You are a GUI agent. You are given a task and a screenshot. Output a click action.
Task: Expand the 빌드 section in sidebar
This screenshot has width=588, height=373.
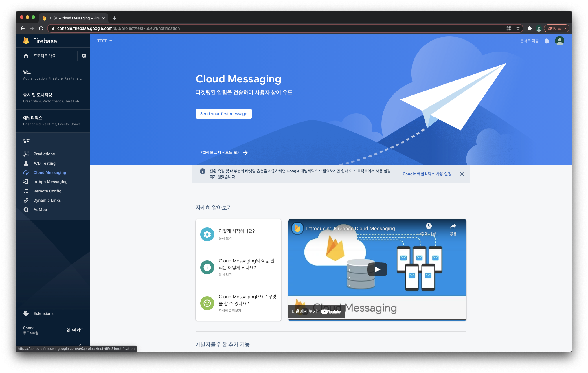point(53,75)
